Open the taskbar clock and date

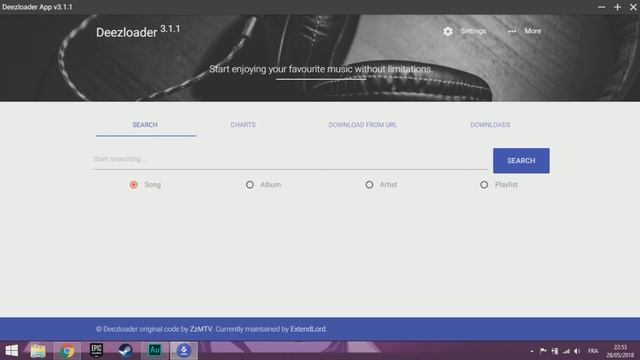click(x=620, y=351)
